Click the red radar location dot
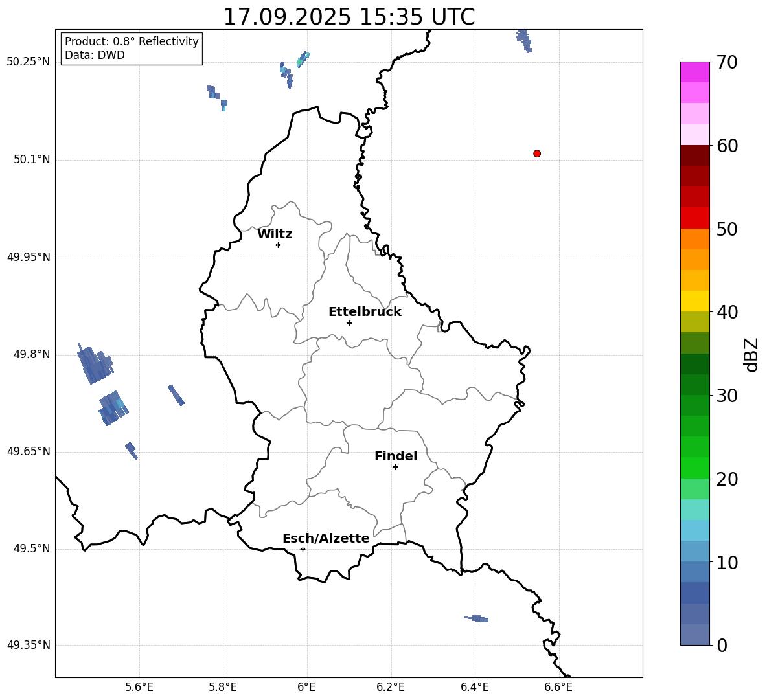This screenshot has height=700, width=767. point(537,153)
